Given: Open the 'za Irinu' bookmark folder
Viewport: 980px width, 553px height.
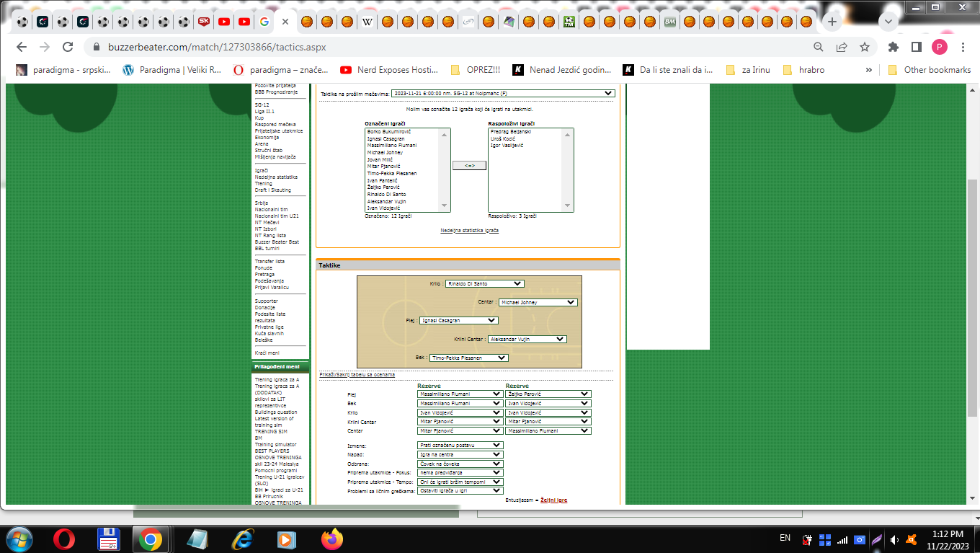Looking at the screenshot, I should (x=747, y=70).
